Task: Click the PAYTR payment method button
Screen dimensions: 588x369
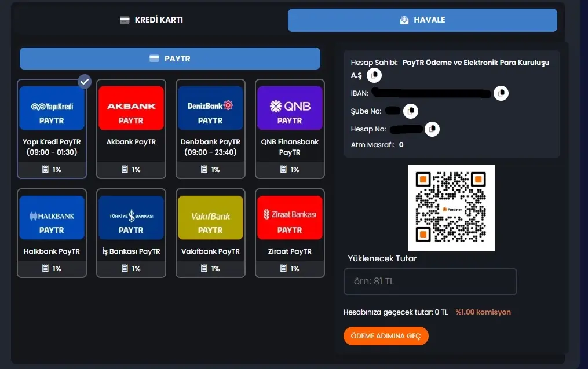Action: click(x=170, y=59)
